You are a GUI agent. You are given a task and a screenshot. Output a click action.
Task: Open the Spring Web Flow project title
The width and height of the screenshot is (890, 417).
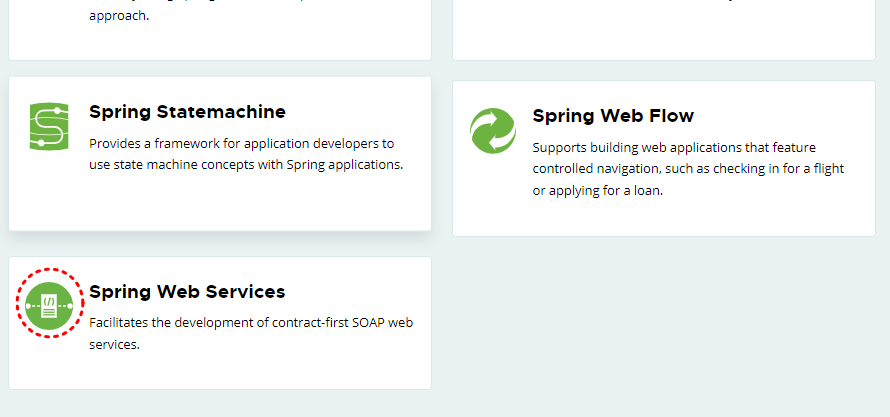(x=613, y=116)
